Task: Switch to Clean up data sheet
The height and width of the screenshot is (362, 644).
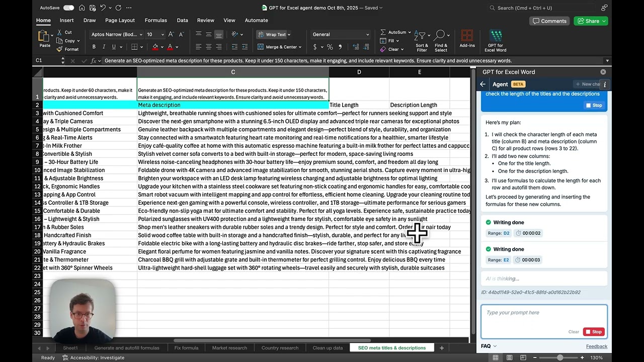Action: (328, 347)
